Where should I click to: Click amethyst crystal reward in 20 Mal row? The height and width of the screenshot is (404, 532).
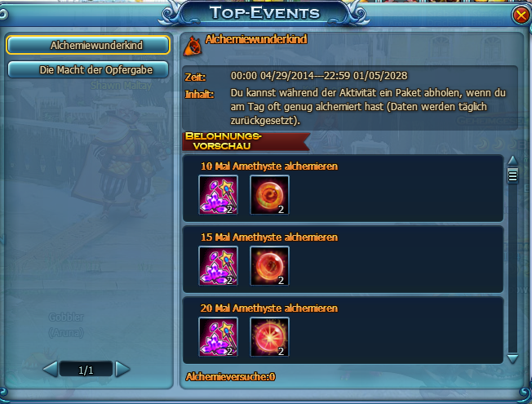(218, 337)
